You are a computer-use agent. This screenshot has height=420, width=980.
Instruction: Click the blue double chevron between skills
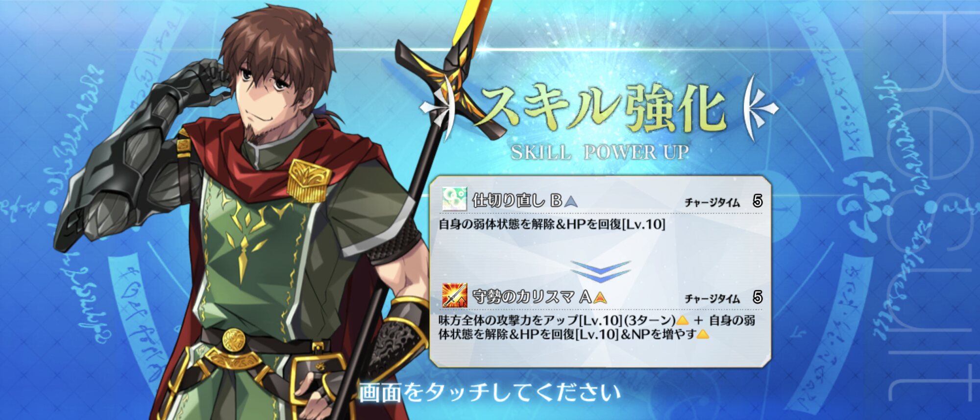(600, 272)
